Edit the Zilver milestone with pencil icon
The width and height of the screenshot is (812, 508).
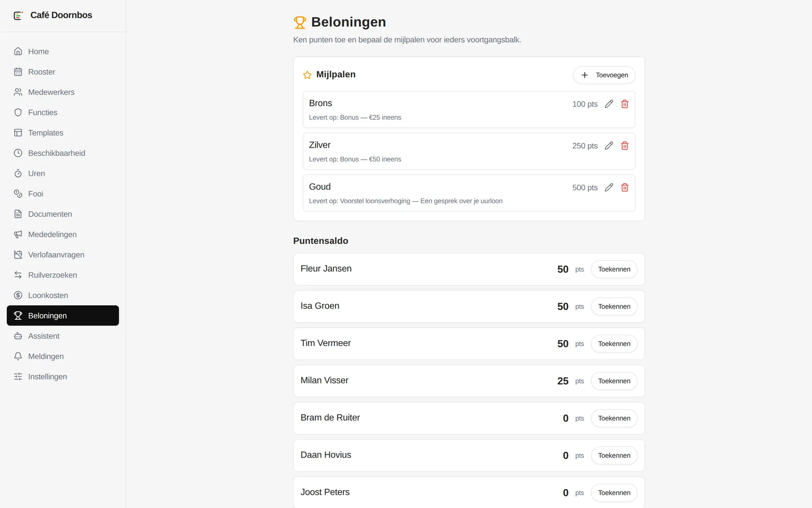(x=609, y=146)
